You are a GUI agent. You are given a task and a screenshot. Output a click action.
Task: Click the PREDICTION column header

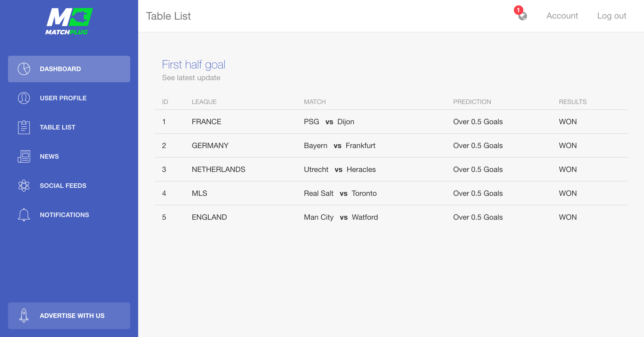click(472, 102)
